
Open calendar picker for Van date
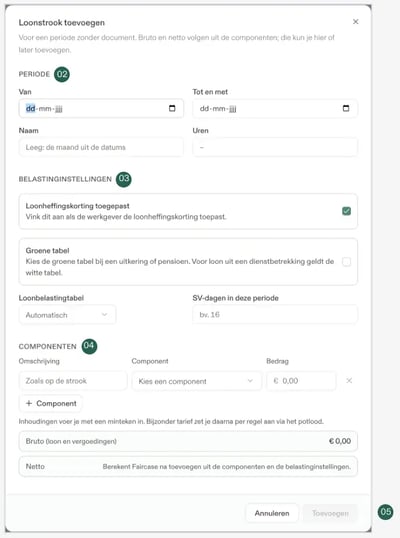click(172, 108)
